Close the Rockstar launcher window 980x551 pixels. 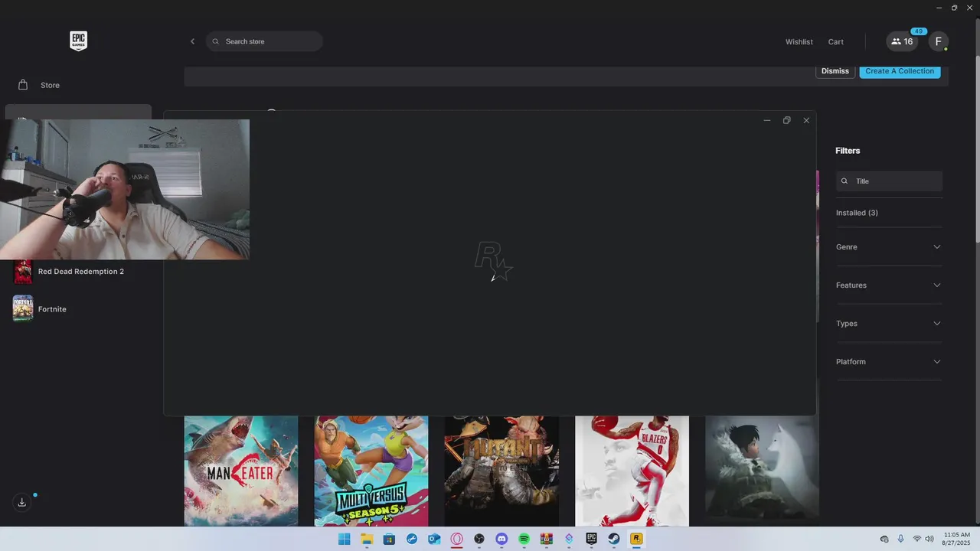click(x=806, y=120)
